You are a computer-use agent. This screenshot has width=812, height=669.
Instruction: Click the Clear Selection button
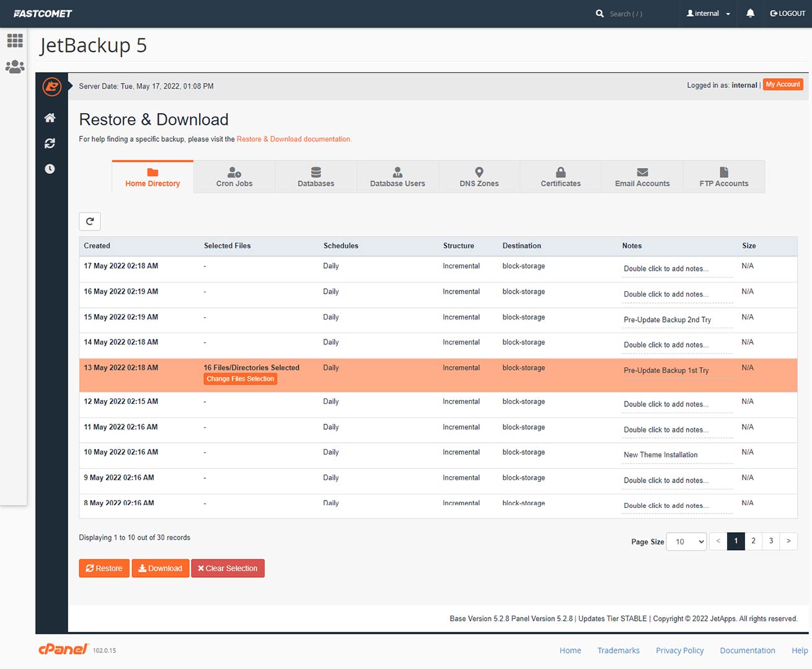[x=227, y=568]
